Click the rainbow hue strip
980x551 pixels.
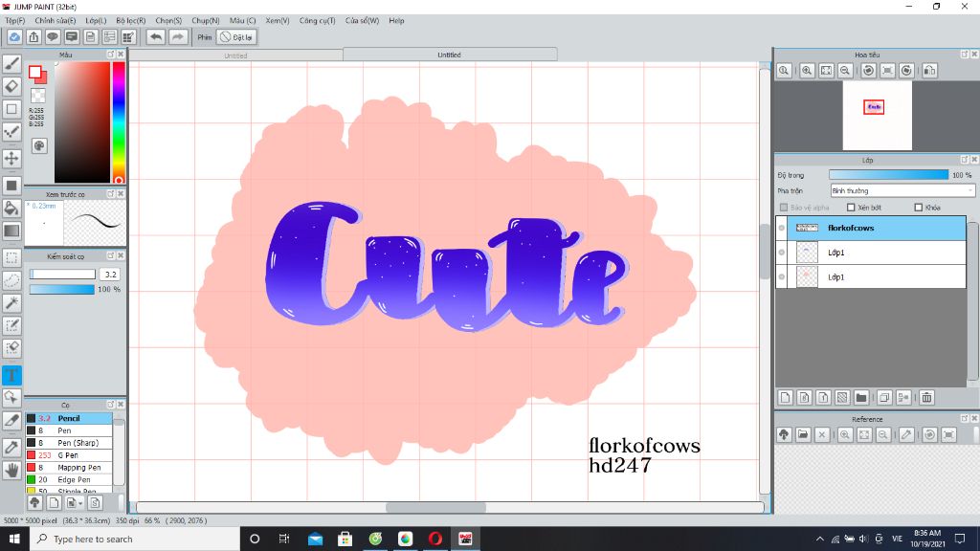click(x=118, y=122)
